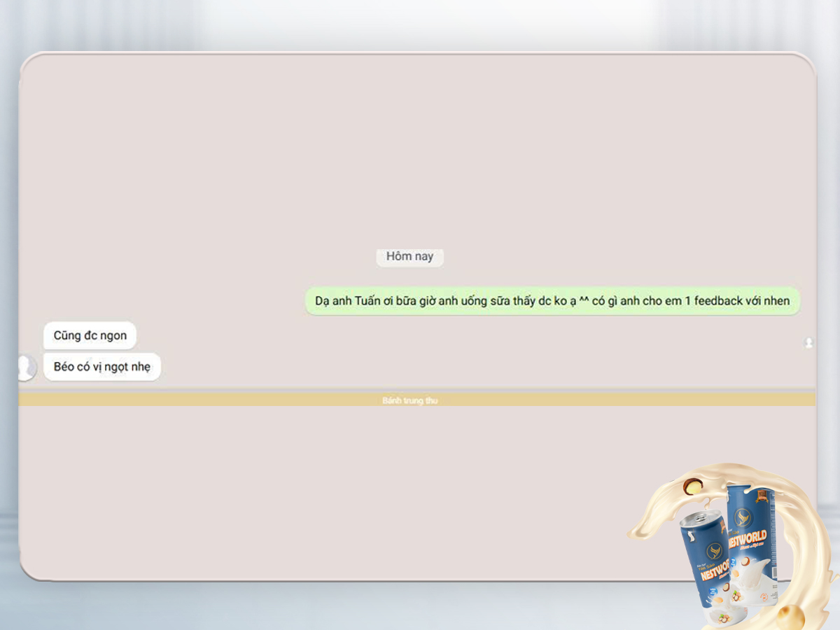Viewport: 840px width, 630px height.
Task: Select the green "Dạ anh Tuấn ơi" message
Action: click(x=552, y=301)
